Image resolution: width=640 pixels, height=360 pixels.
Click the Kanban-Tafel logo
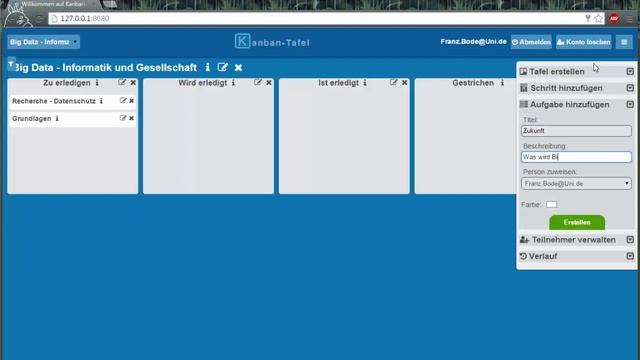pos(272,42)
